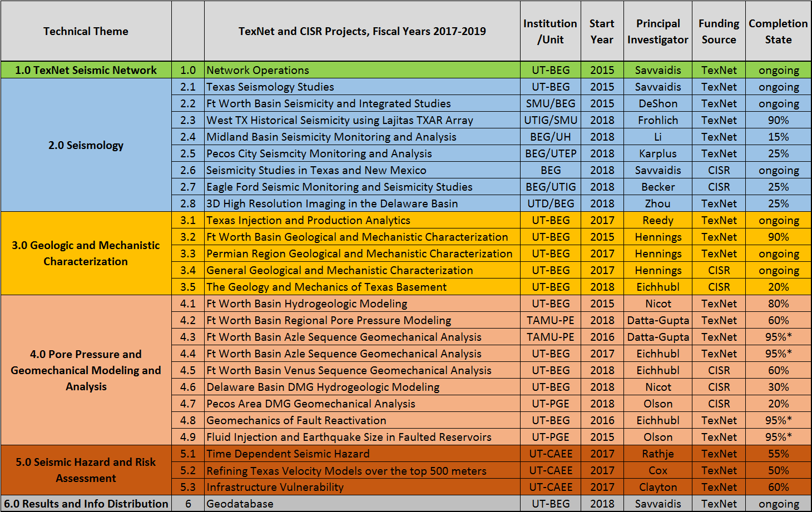
Task: Select the 'SMU/BEG' institution cell
Action: click(x=551, y=103)
